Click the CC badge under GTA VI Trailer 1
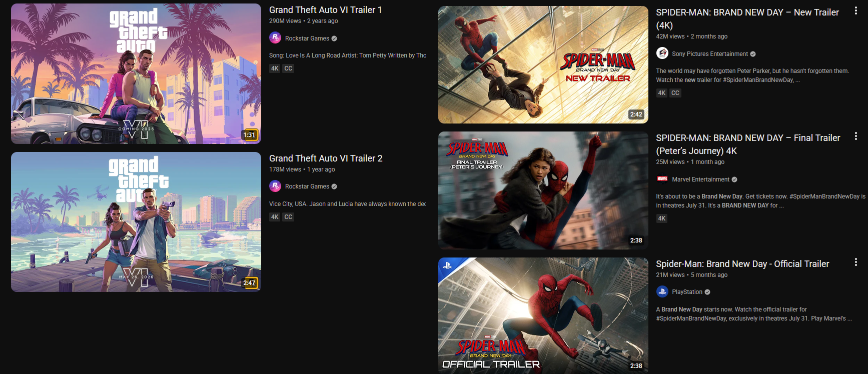The image size is (868, 374). 288,68
